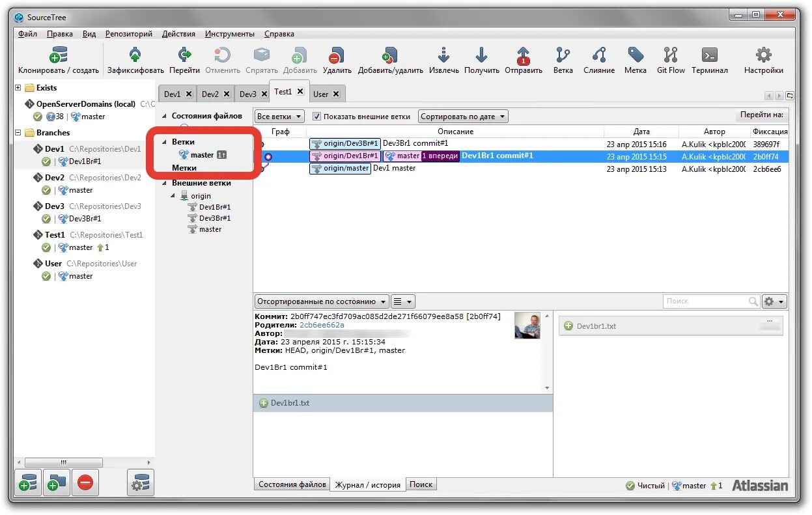Close the Test1 tab
This screenshot has width=812, height=515.
coord(300,92)
